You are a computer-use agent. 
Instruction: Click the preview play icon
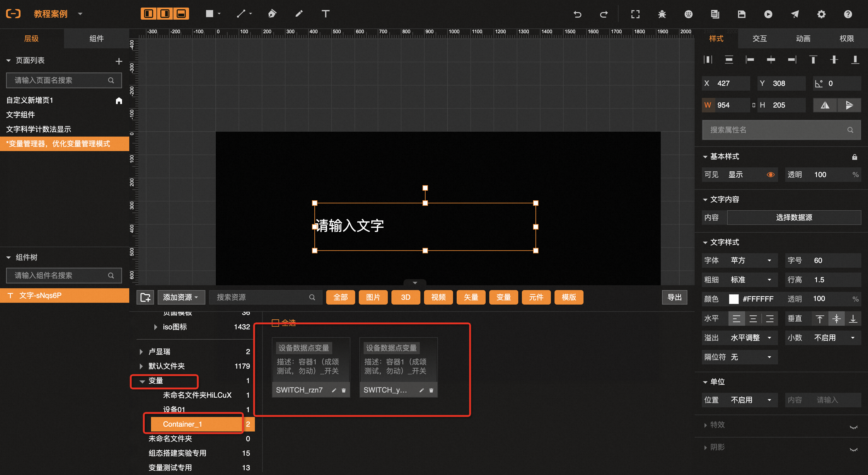(768, 14)
